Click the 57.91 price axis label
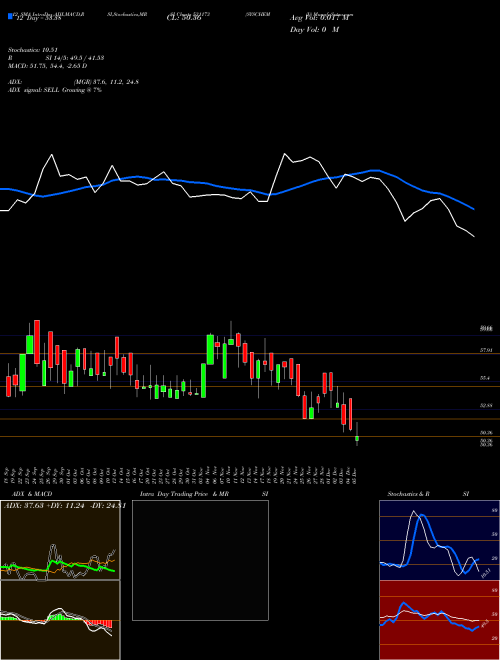Image resolution: width=500 pixels, height=660 pixels. coord(486,350)
